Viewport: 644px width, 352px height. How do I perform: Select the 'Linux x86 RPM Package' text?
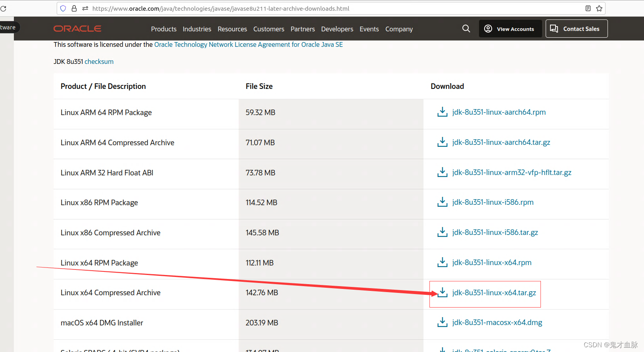coord(99,203)
